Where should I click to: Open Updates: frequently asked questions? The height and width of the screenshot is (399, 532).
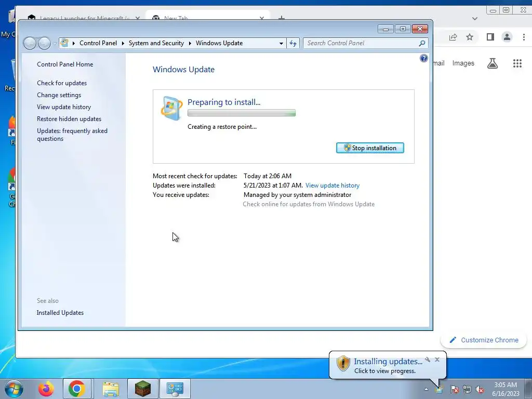click(x=72, y=135)
